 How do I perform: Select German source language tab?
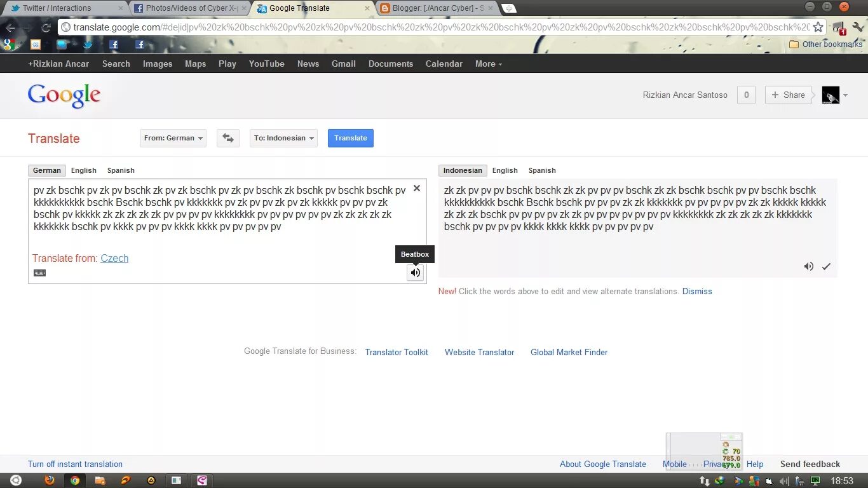47,170
